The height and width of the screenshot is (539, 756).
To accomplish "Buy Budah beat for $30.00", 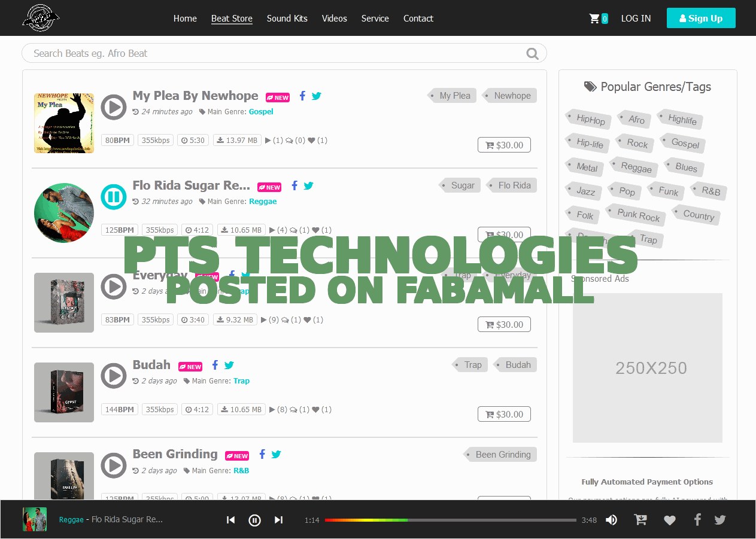I will click(x=504, y=414).
